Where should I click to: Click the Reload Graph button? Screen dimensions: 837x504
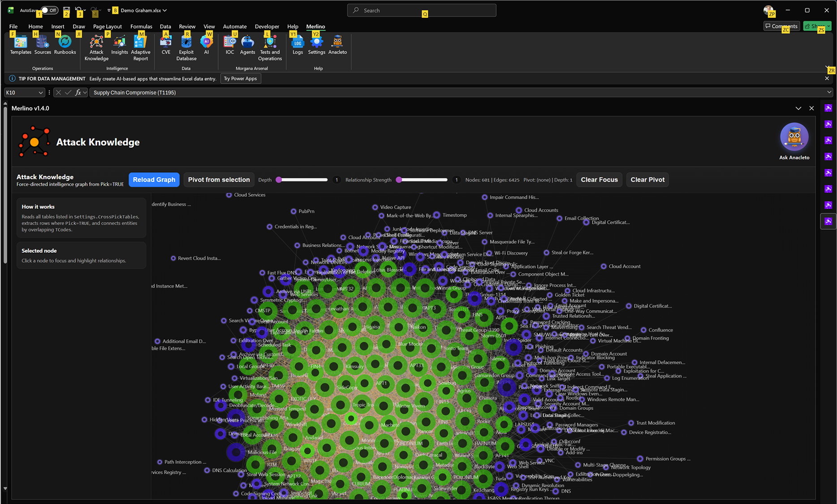coord(154,180)
